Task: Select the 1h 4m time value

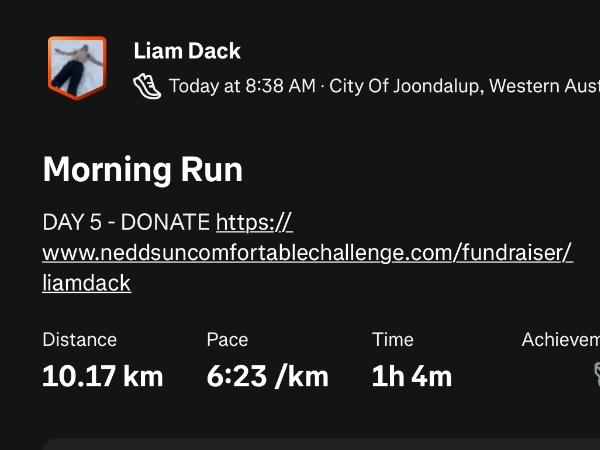Action: click(411, 377)
